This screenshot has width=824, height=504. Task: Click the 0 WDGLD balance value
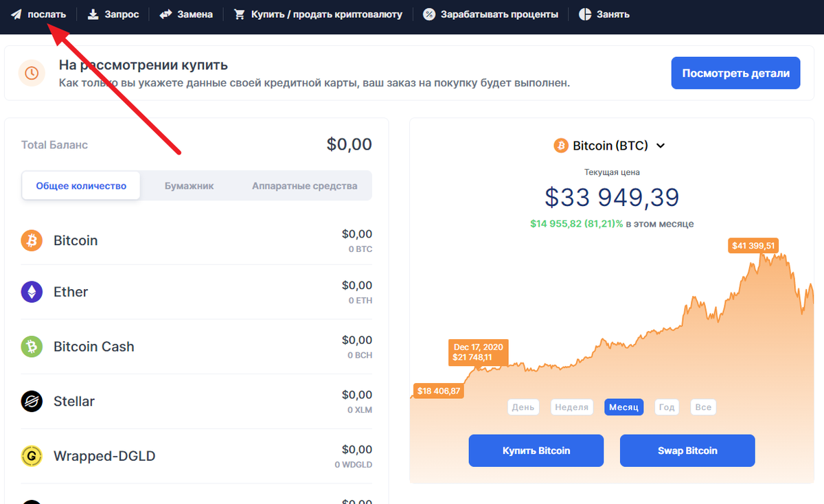tap(354, 465)
